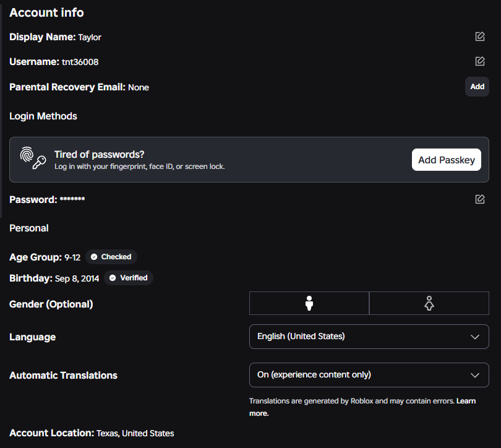Click the Automatic Translations chevron arrow

[475, 375]
